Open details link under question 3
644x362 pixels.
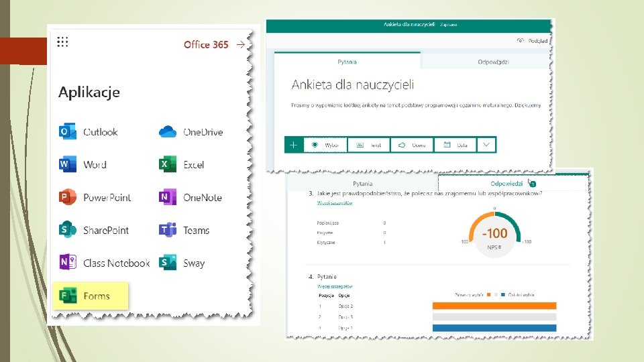click(335, 202)
